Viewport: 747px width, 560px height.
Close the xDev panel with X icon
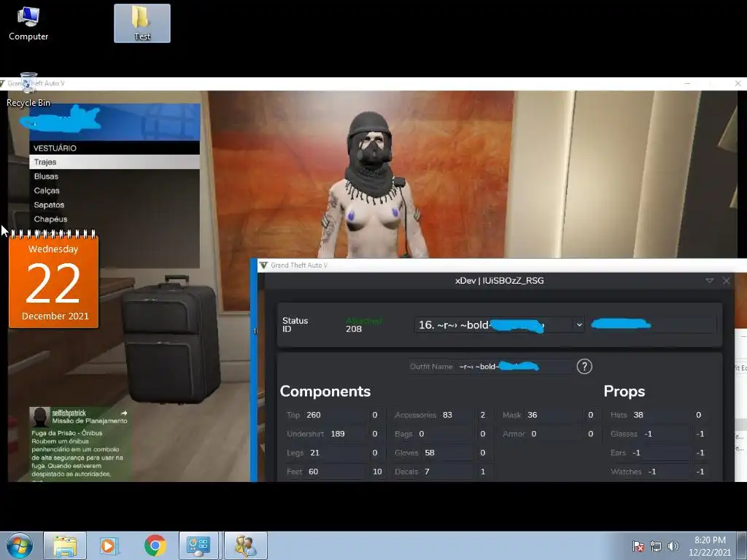pyautogui.click(x=726, y=281)
